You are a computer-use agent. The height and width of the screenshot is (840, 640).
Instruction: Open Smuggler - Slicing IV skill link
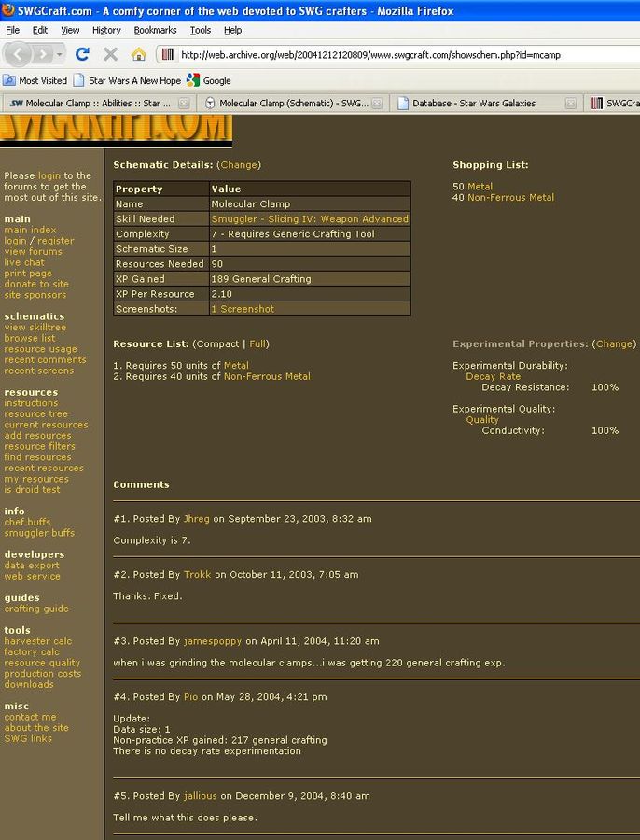pyautogui.click(x=310, y=219)
